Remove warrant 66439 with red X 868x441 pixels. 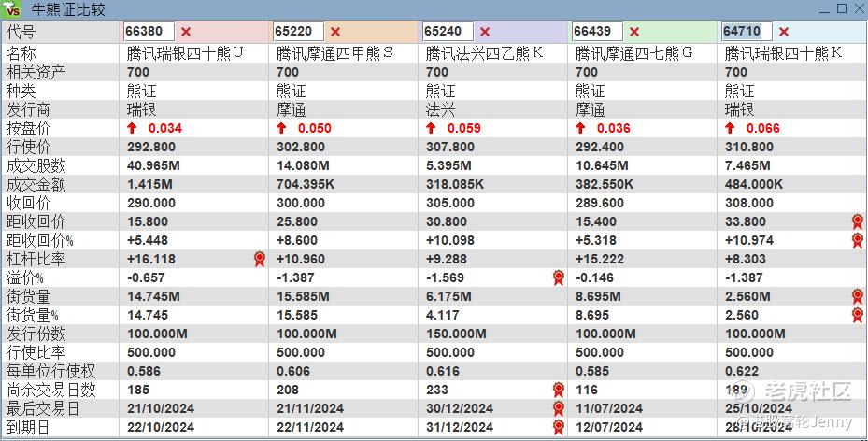click(634, 32)
